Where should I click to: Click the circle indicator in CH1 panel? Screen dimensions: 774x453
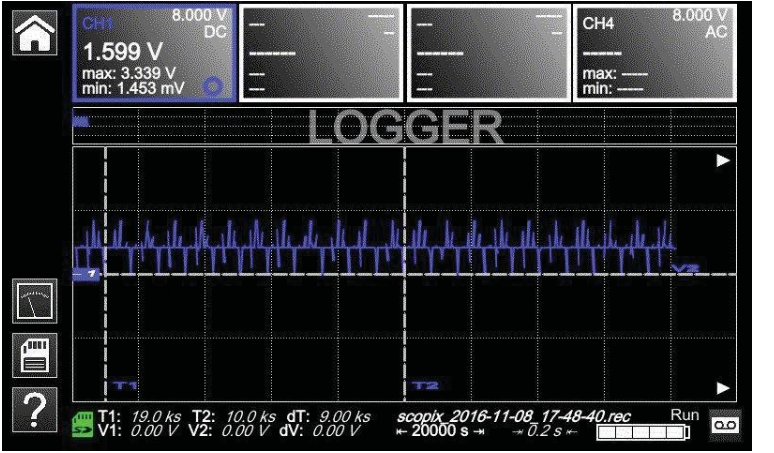[212, 85]
